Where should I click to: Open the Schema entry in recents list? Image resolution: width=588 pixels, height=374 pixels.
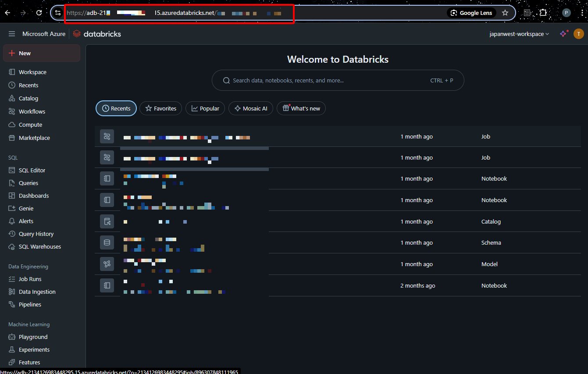click(338, 242)
